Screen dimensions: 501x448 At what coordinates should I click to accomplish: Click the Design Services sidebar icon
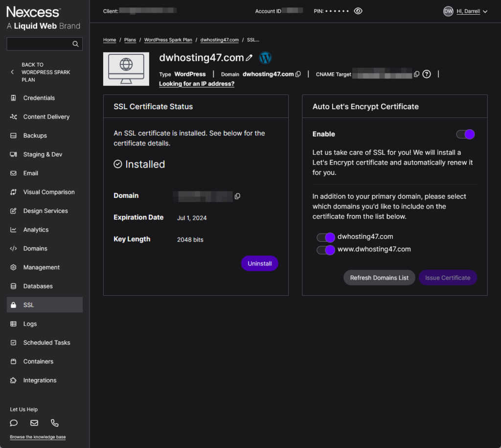(13, 211)
